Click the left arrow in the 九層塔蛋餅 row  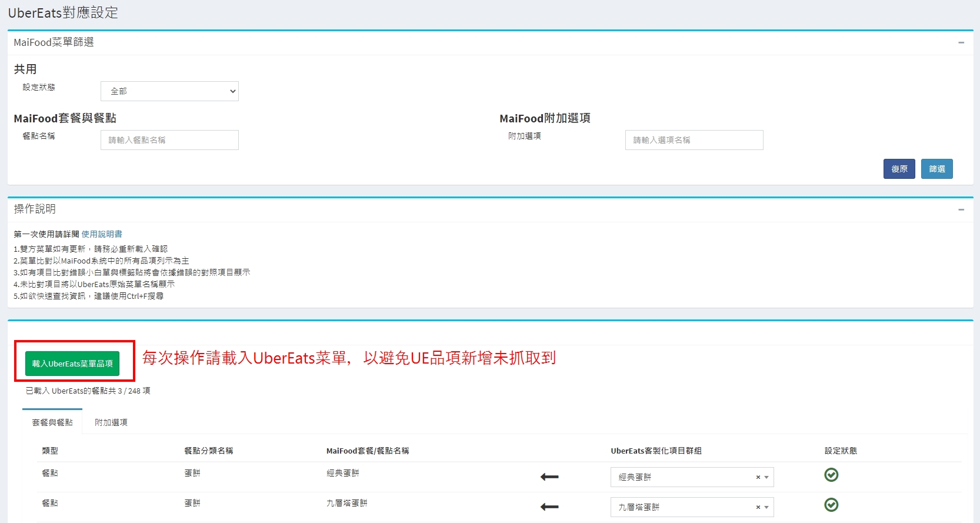pos(549,507)
